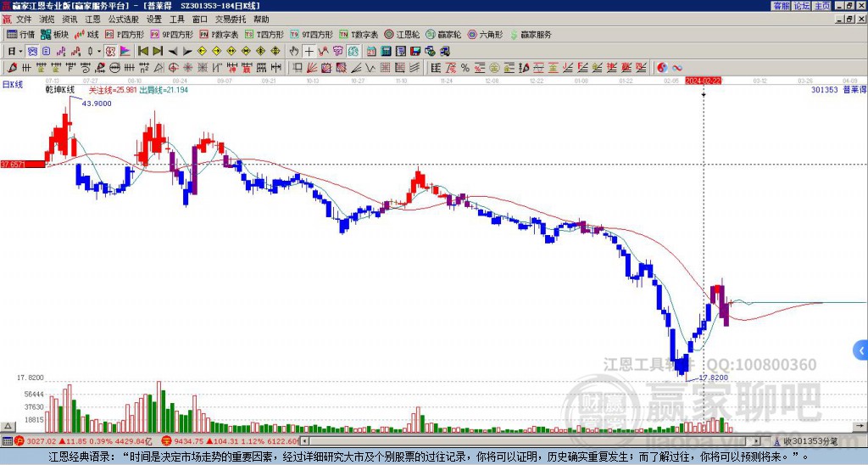Open the 9T四方形 tool

coord(311,34)
